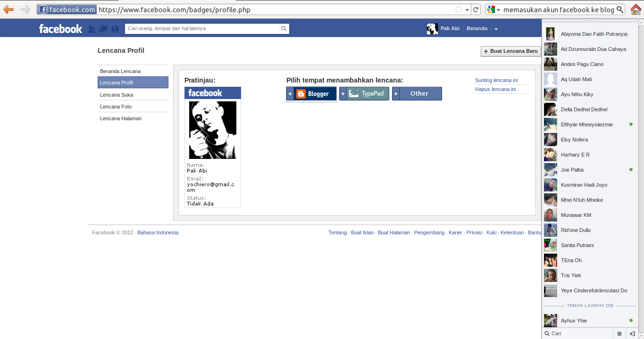This screenshot has width=644, height=339.
Task: Open chat settings gear icon
Action: [x=619, y=334]
